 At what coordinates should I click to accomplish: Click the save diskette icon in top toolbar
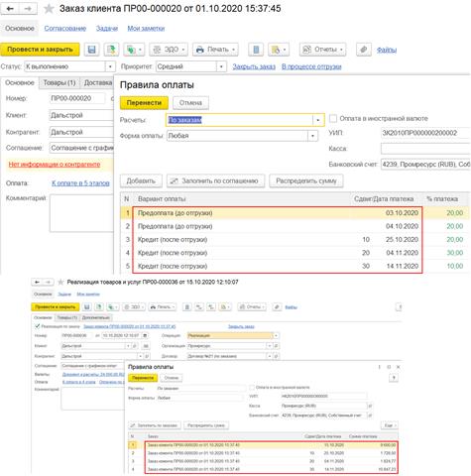pos(91,50)
